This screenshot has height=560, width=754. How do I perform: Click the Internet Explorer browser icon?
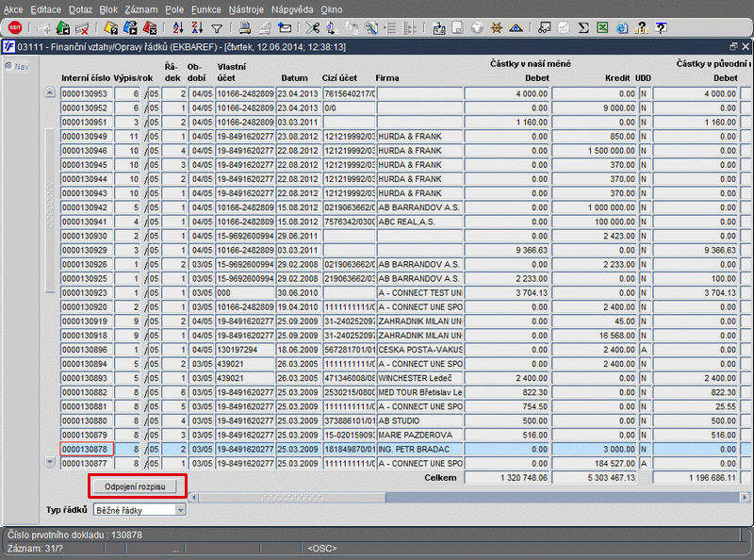tap(622, 28)
